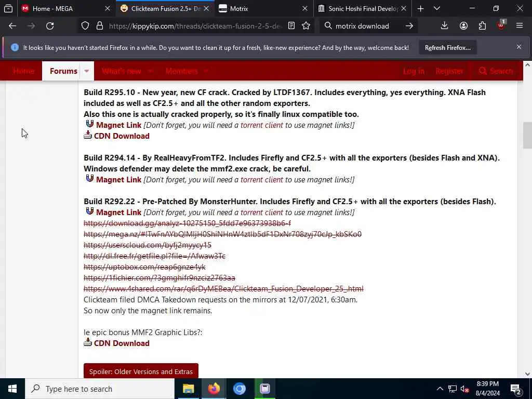Click the page vertical scrollbar thumb
The height and width of the screenshot is (399, 532).
[527, 135]
